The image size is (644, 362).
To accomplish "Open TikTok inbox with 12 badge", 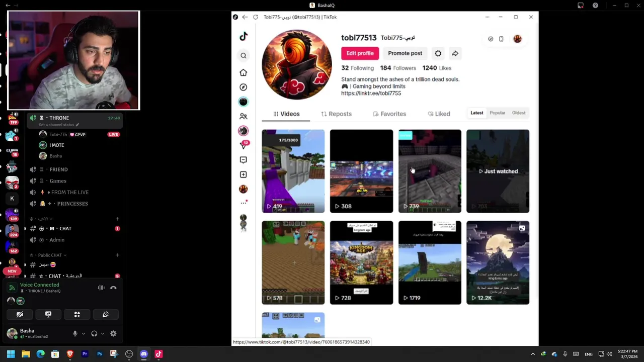I will [x=244, y=145].
